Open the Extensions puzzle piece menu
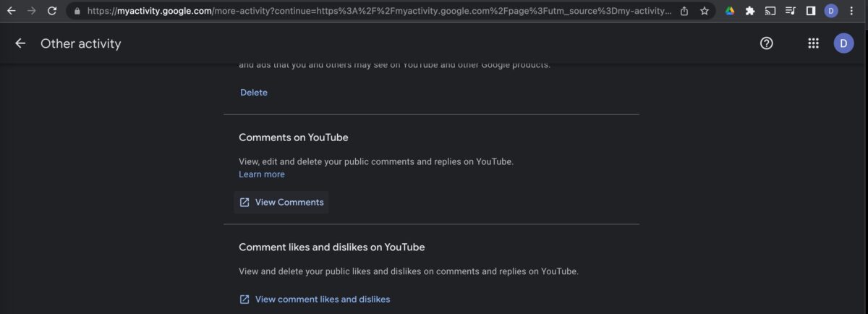The image size is (868, 314). coord(750,11)
